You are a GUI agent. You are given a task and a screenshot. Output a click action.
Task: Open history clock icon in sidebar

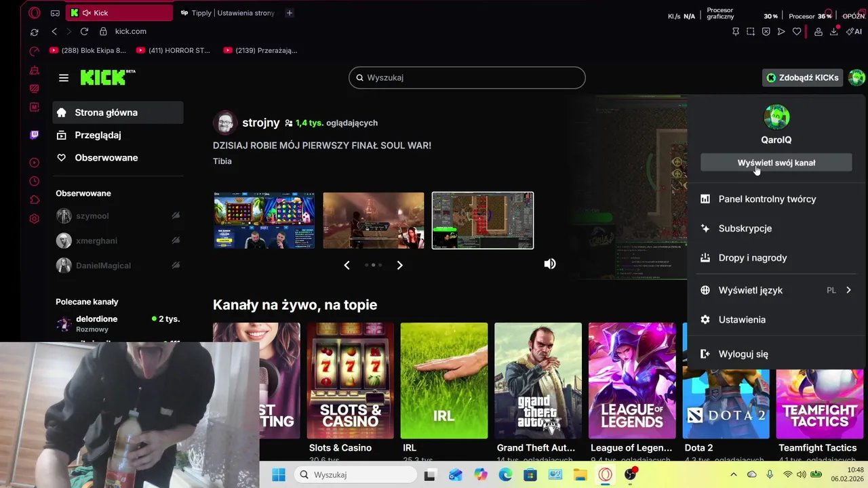tap(35, 182)
